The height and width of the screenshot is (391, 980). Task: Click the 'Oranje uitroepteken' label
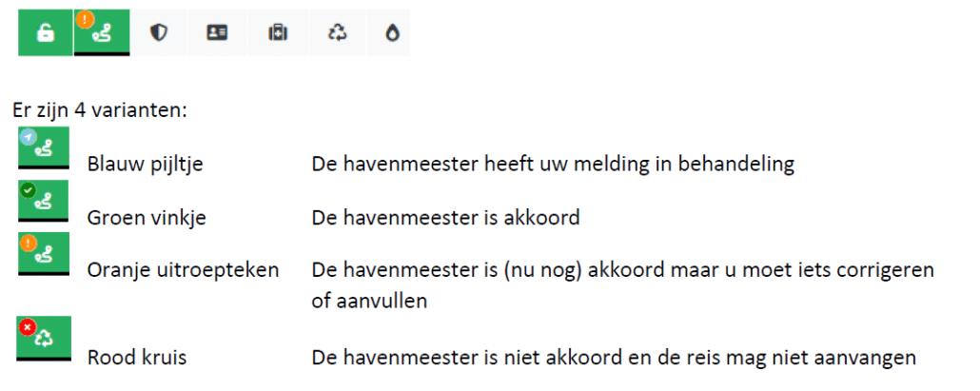[x=183, y=269]
